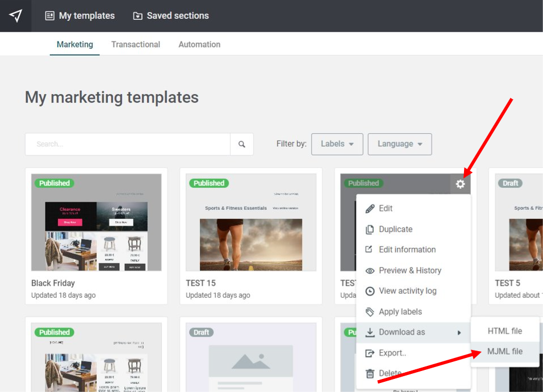
Task: Click 'Updated 18 days ago' under Black Friday
Action: tap(64, 295)
